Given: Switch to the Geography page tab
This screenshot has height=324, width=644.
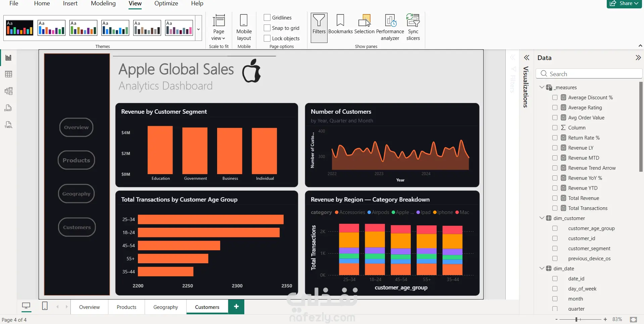Looking at the screenshot, I should coord(165,307).
